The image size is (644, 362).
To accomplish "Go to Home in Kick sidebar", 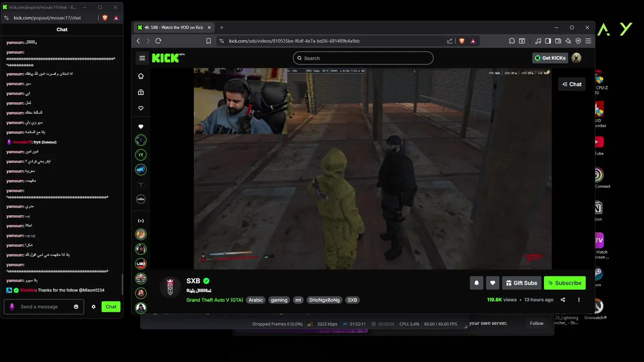I will [141, 76].
